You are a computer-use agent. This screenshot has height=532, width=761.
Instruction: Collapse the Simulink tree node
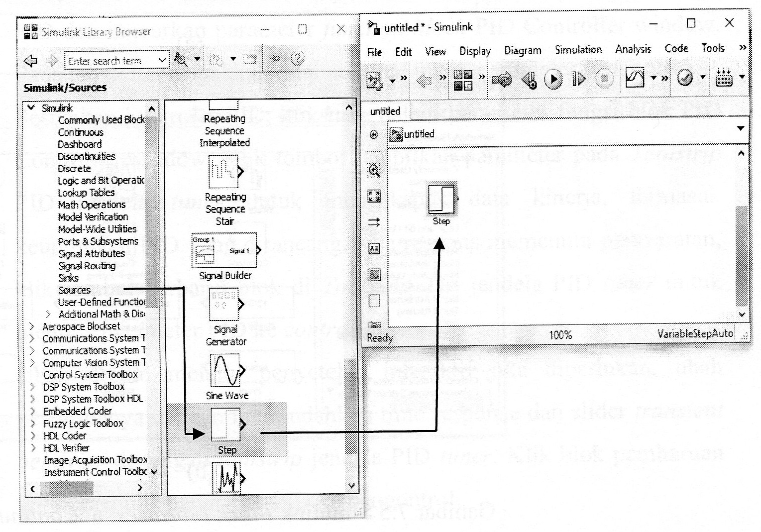(31, 107)
